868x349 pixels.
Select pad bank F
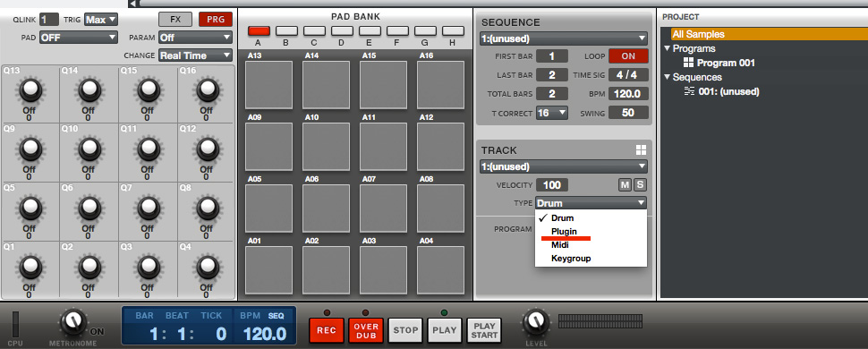[x=397, y=31]
